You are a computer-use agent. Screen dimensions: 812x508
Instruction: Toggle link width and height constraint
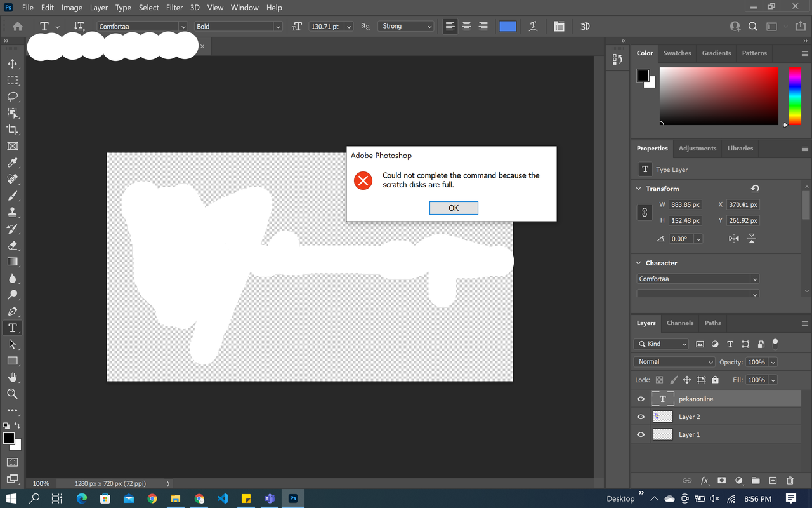click(x=645, y=213)
